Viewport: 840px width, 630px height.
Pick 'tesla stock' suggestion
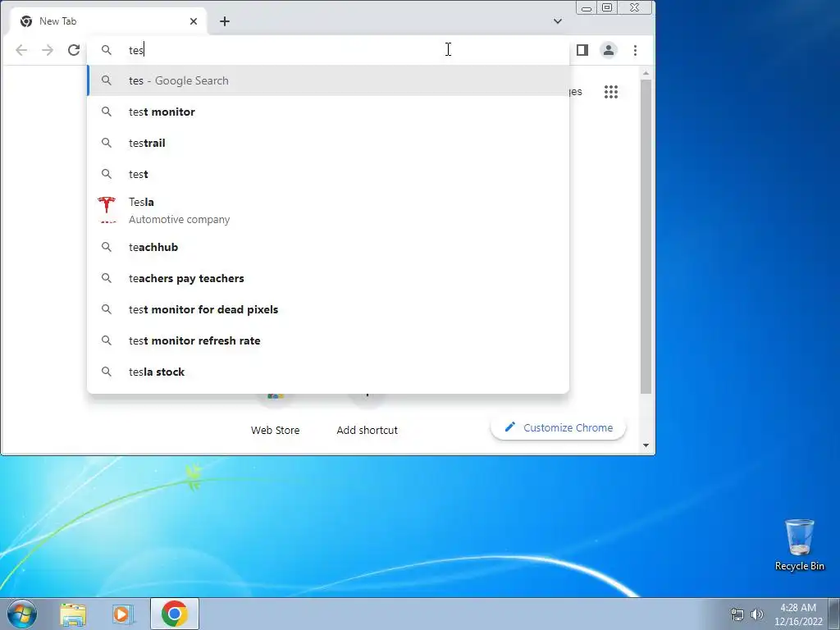(x=328, y=371)
